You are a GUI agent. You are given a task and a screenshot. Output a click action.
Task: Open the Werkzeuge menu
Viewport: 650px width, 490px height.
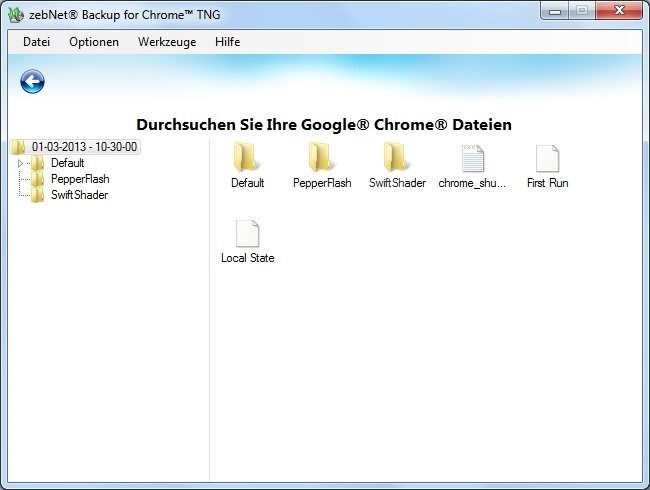click(x=167, y=42)
